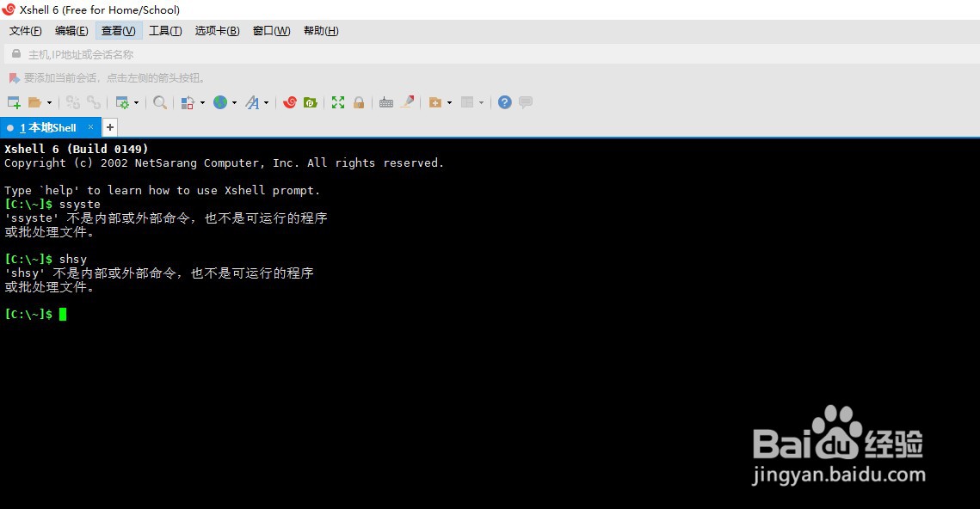The height and width of the screenshot is (509, 980).
Task: Click the feedback speech bubble icon
Action: coord(526,102)
